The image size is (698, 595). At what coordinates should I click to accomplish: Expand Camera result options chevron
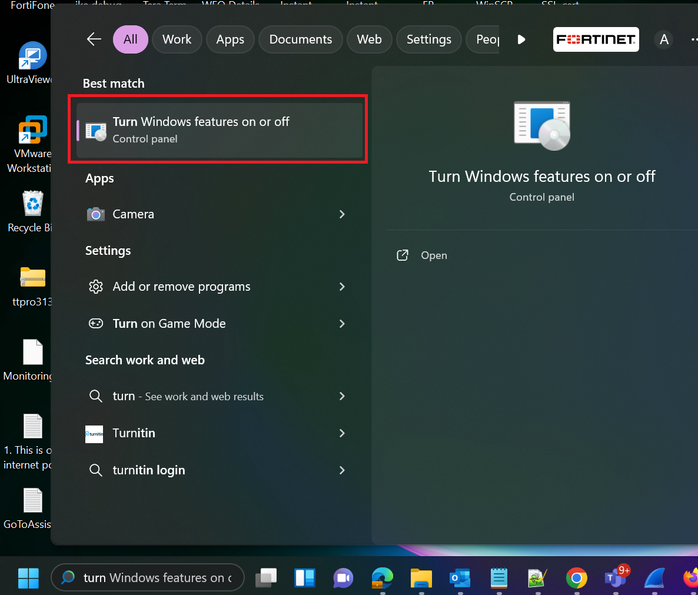(342, 214)
